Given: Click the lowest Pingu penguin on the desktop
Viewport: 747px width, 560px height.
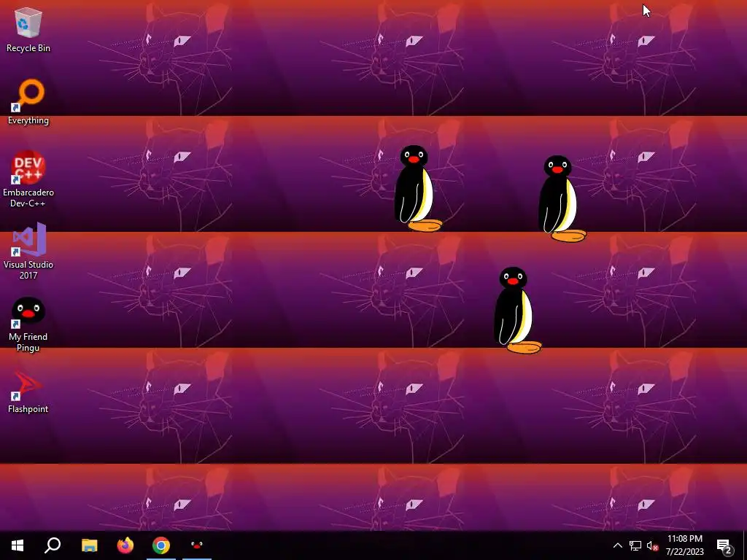Looking at the screenshot, I should [516, 310].
